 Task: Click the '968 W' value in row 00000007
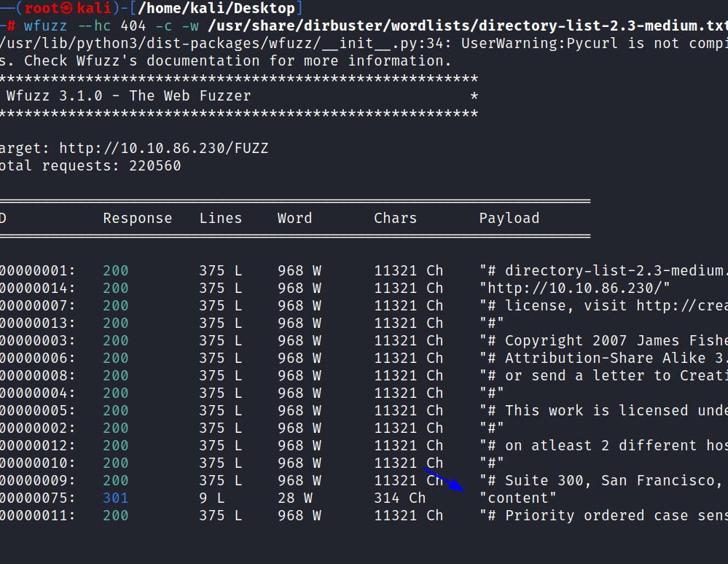(300, 306)
